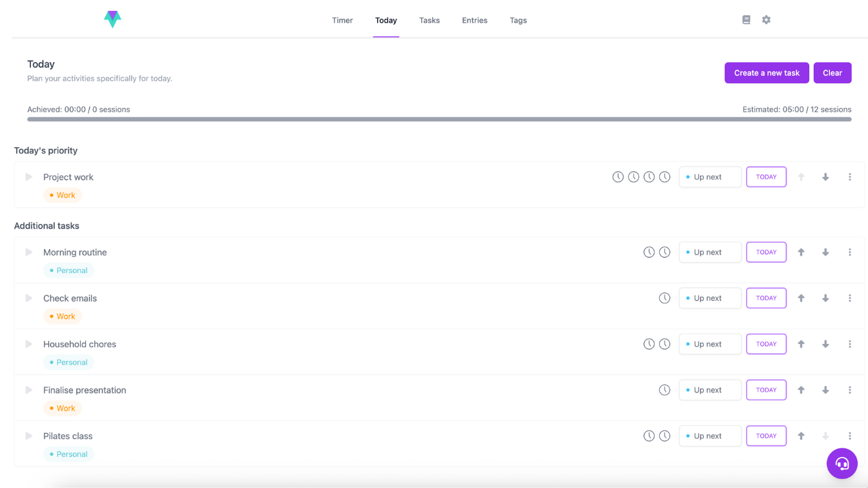Image resolution: width=868 pixels, height=488 pixels.
Task: Start timer for Project work task
Action: [x=29, y=177]
